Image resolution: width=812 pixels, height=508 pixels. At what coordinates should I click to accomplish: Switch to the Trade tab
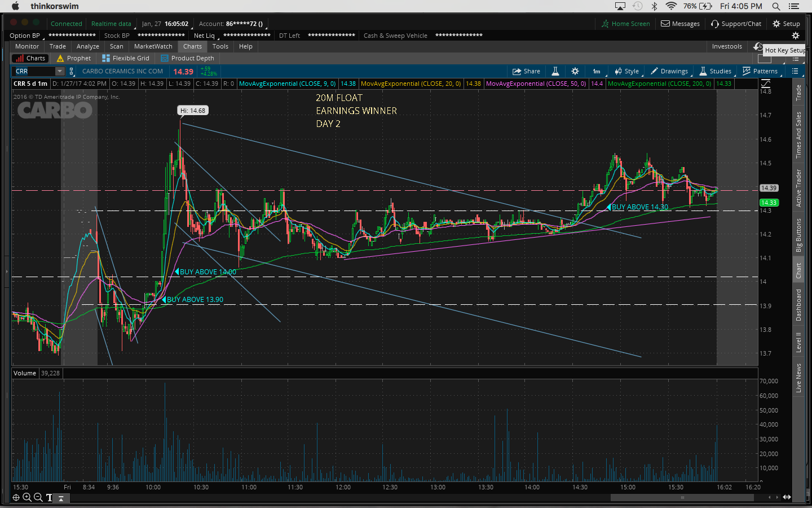point(58,46)
